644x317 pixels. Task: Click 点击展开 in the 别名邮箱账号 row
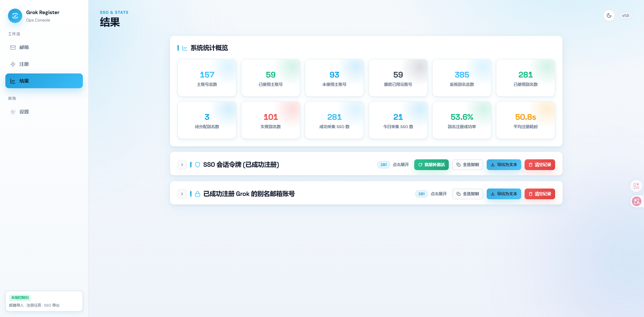point(439,194)
